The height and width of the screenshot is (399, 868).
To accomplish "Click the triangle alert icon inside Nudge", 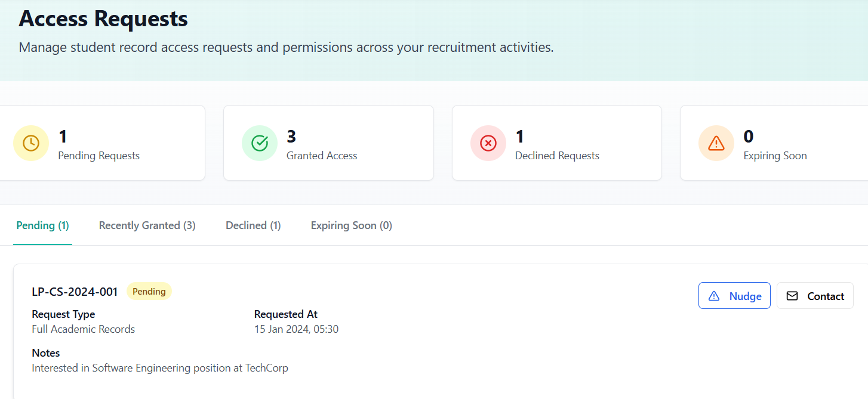I will (x=713, y=296).
